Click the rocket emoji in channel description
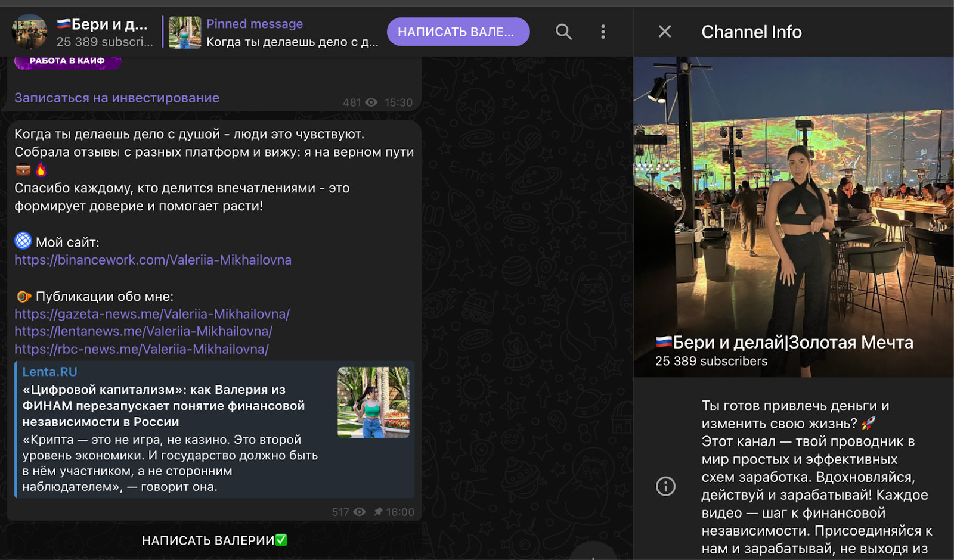This screenshot has width=954, height=560. (869, 423)
